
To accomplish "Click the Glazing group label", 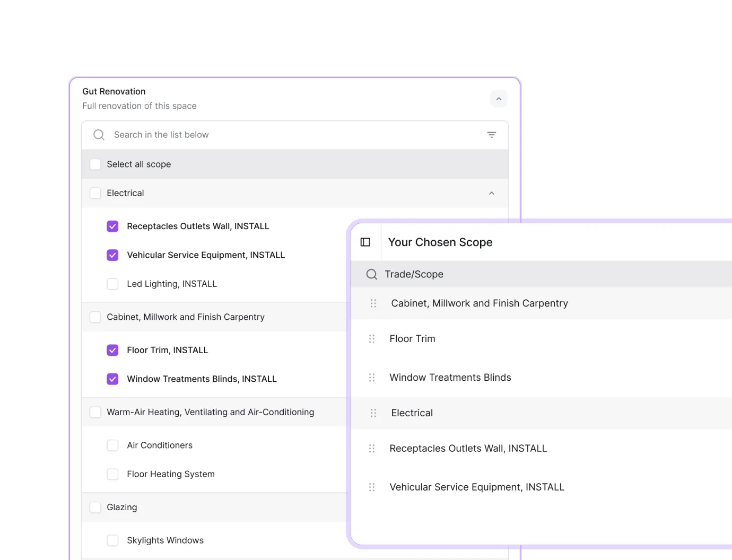I will click(122, 507).
